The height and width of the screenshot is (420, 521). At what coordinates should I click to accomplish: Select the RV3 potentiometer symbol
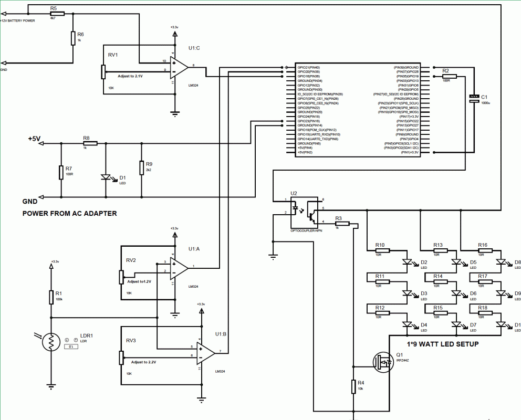(x=121, y=358)
